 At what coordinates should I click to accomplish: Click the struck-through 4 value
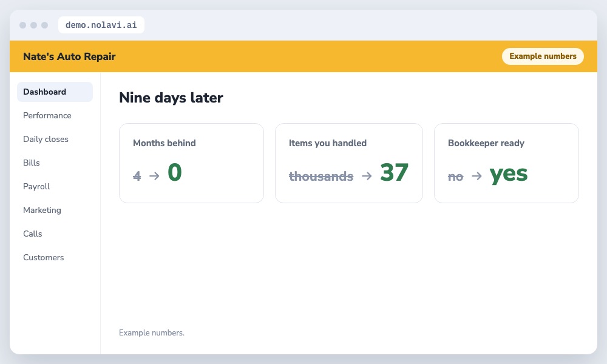tap(137, 176)
